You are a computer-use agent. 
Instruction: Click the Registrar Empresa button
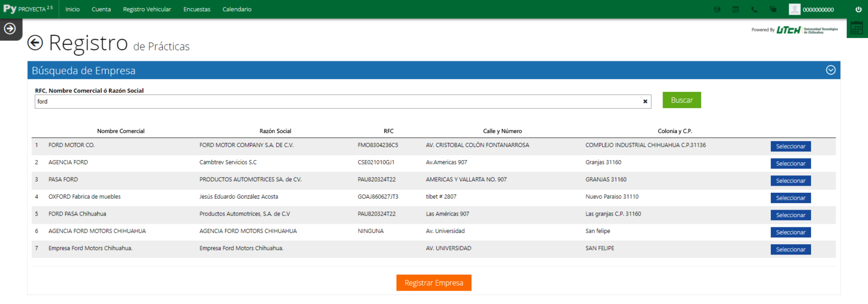tap(434, 283)
